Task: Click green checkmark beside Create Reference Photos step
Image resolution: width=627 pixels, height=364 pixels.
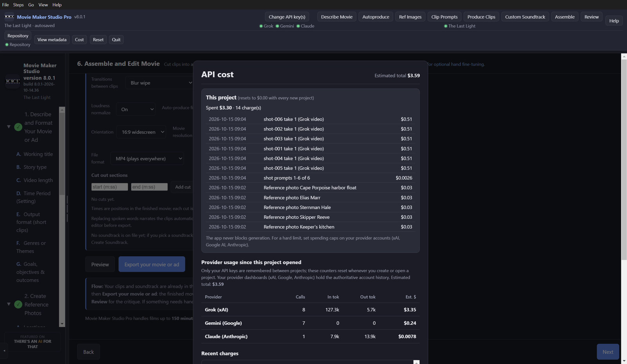Action: (18, 305)
